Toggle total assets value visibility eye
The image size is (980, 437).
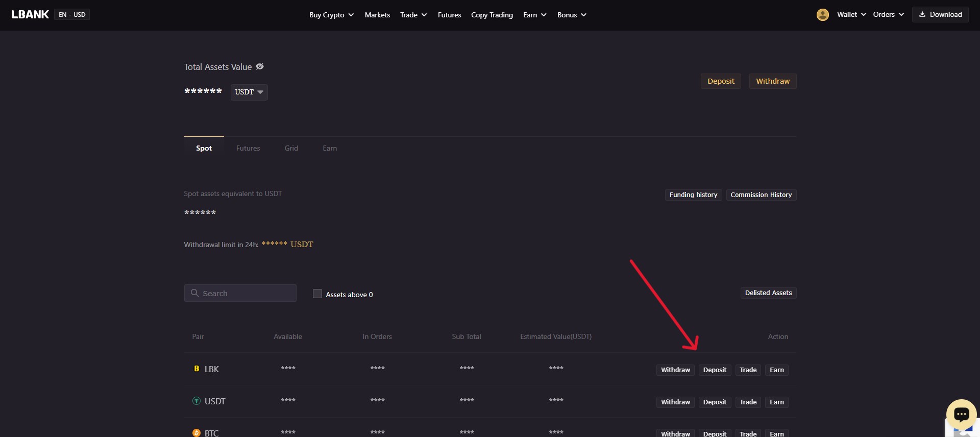(260, 66)
